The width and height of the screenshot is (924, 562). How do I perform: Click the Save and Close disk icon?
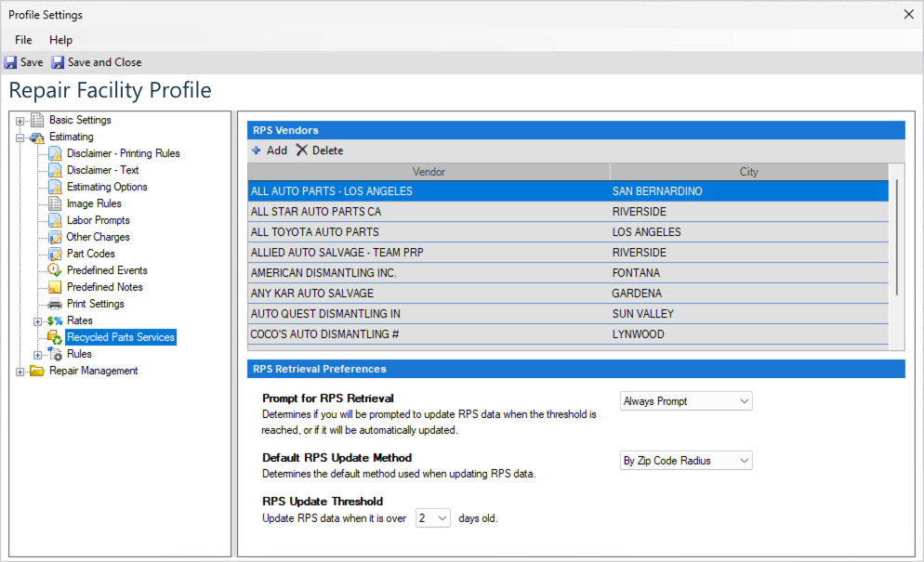(58, 62)
